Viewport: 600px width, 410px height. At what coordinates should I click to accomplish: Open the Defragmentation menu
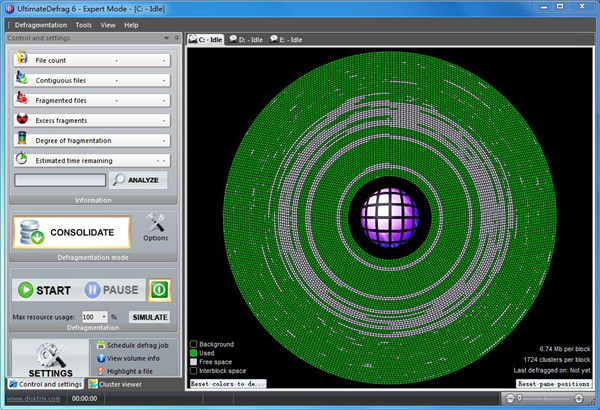click(x=41, y=24)
